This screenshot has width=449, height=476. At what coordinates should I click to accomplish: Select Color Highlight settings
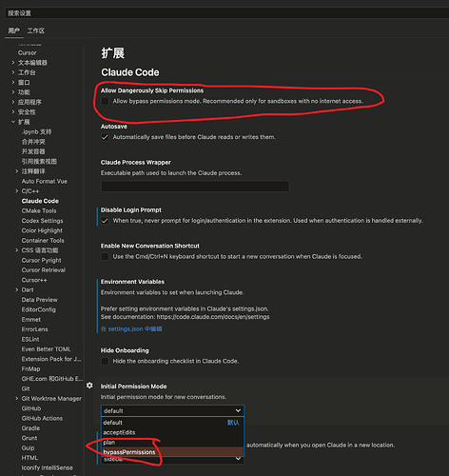[42, 230]
